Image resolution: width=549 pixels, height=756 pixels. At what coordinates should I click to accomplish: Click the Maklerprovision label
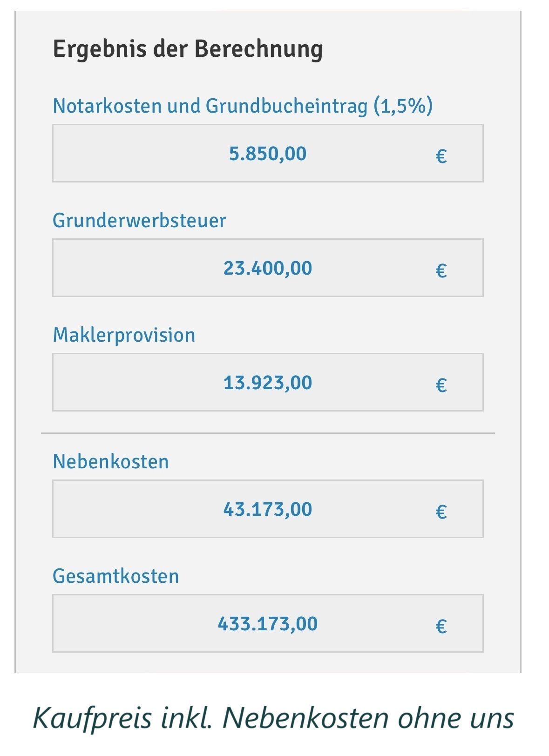tap(124, 335)
